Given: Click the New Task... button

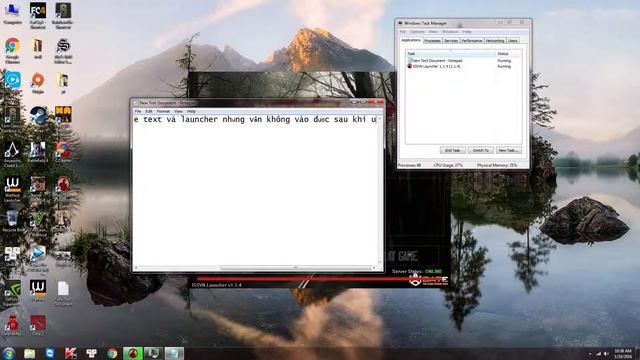Looking at the screenshot, I should click(509, 150).
